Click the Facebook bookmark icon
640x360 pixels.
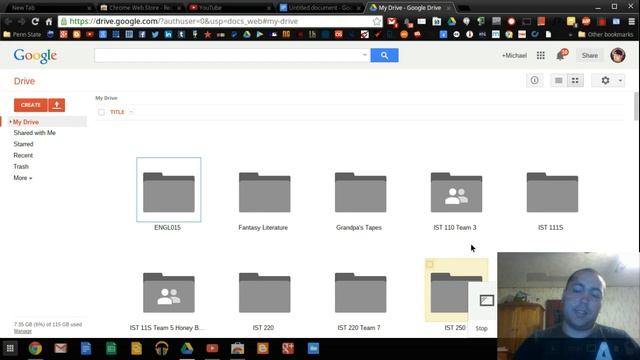[x=142, y=35]
